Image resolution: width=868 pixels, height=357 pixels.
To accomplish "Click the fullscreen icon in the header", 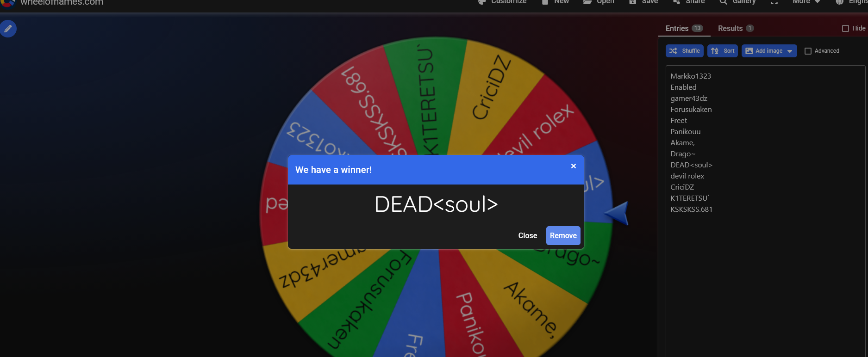I will coord(774,2).
